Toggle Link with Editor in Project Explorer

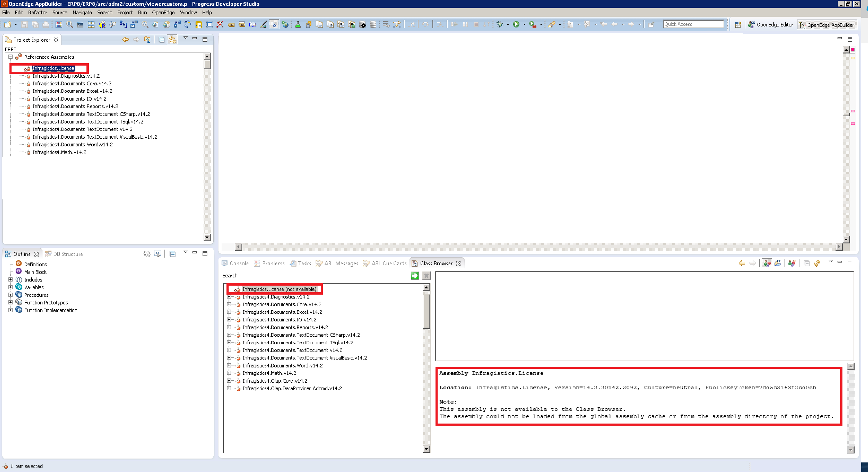[173, 40]
